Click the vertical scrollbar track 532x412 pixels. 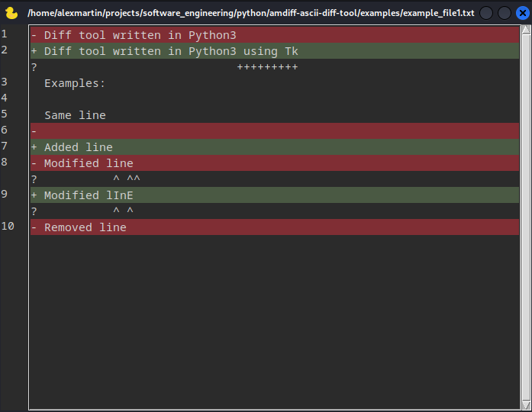[x=526, y=217]
